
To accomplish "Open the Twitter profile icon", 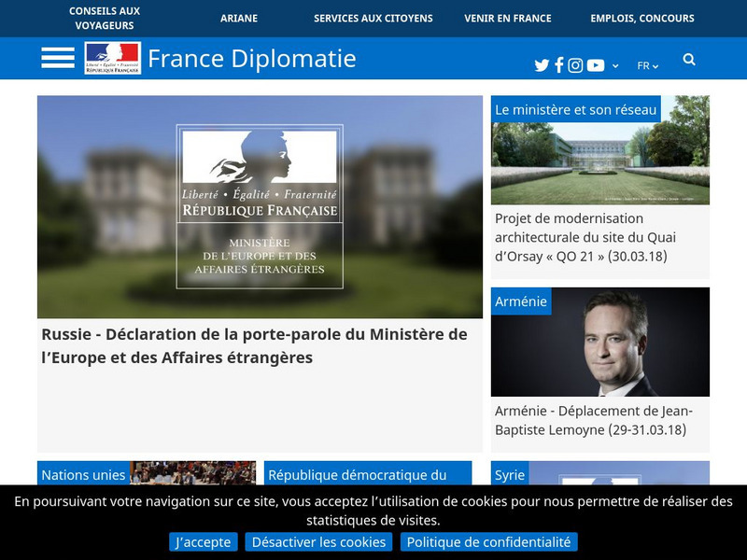I will [x=542, y=64].
